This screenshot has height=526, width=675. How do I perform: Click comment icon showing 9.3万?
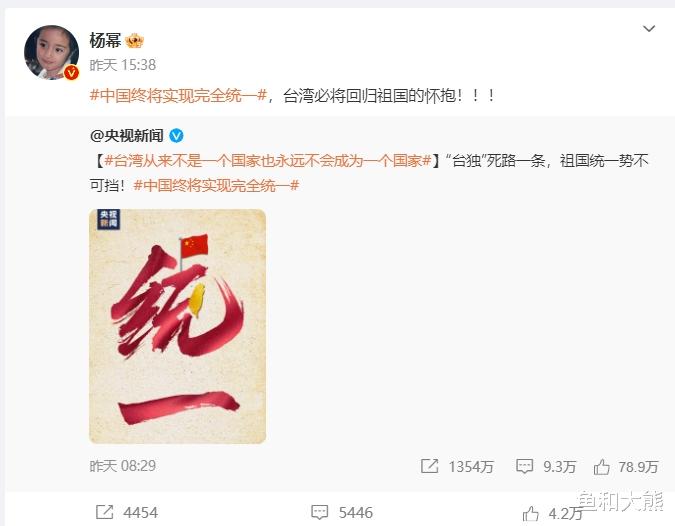(x=524, y=466)
